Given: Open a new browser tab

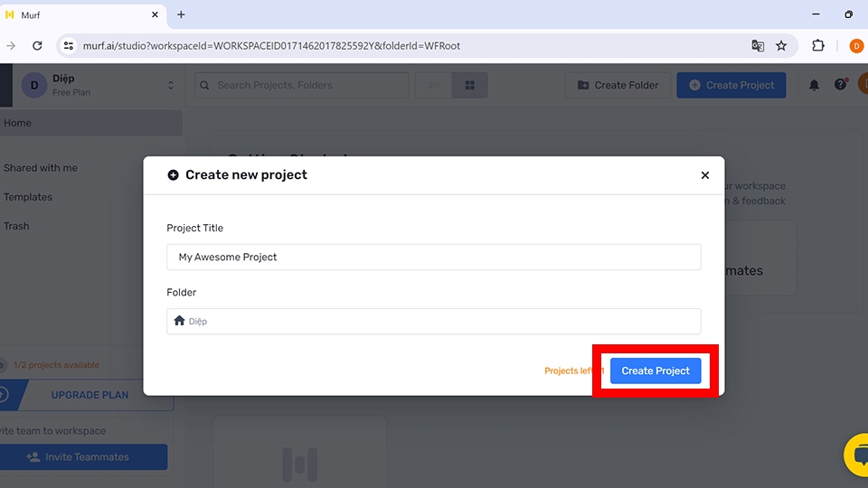Looking at the screenshot, I should 181,15.
